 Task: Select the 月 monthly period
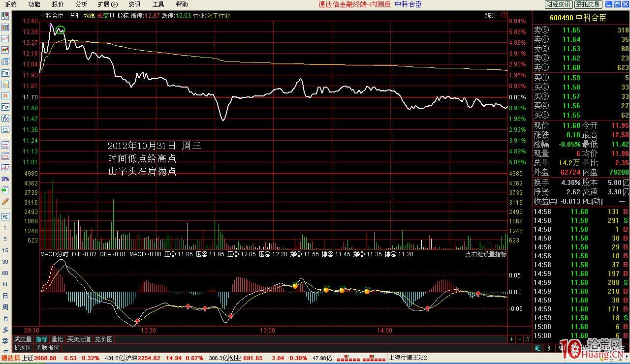(x=5, y=318)
